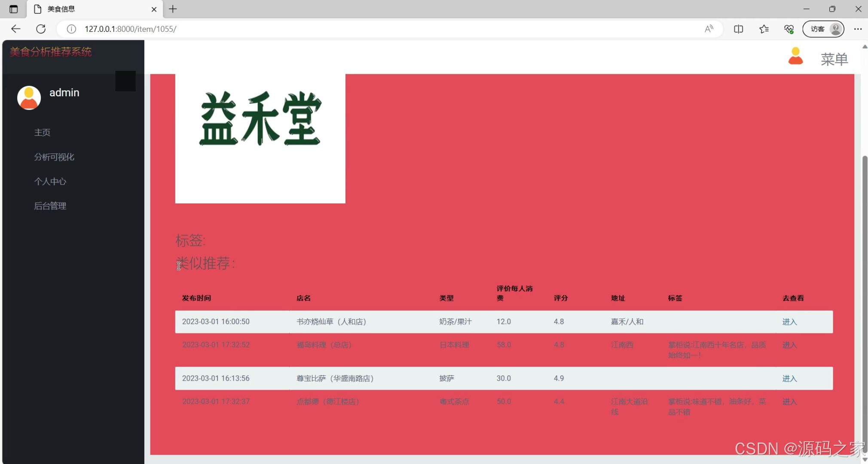This screenshot has height=464, width=868.
Task: Open 分析可视化 from the sidebar
Action: [54, 157]
